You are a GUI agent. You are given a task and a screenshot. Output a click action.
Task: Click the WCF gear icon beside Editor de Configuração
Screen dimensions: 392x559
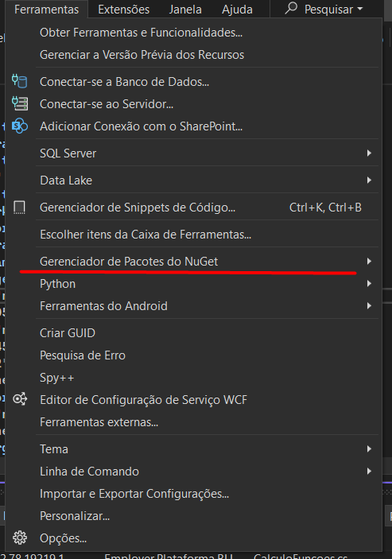[x=20, y=399]
